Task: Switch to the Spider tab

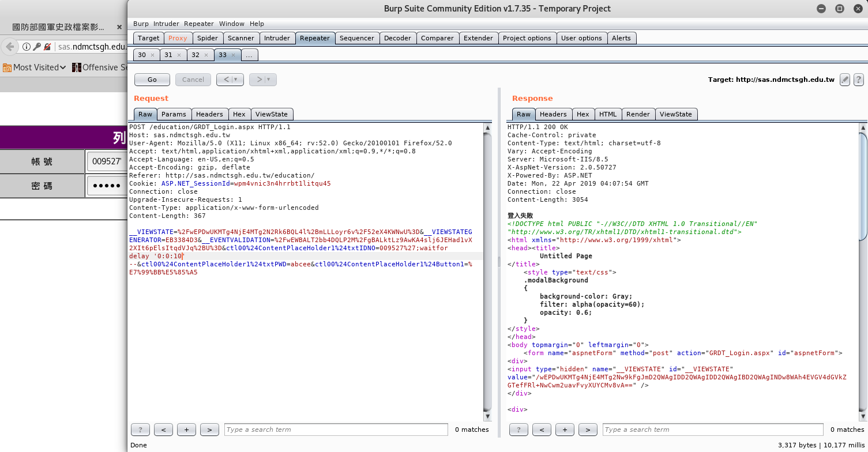Action: [208, 38]
